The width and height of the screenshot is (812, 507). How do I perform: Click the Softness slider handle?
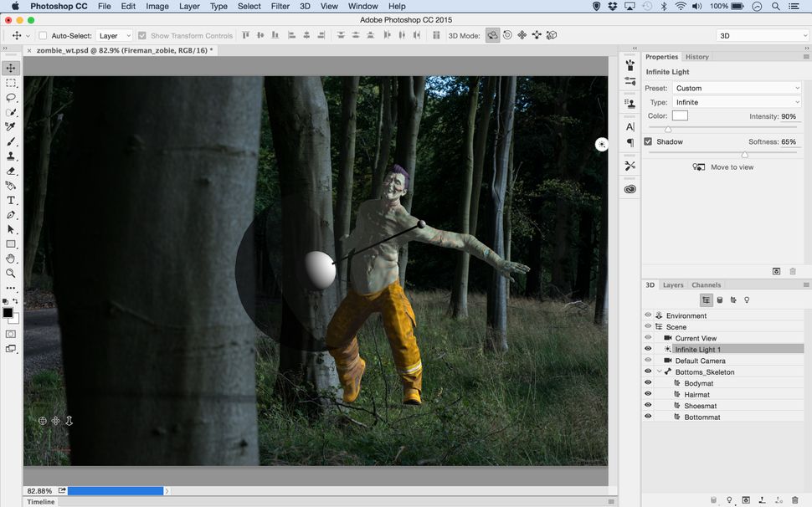pyautogui.click(x=745, y=155)
